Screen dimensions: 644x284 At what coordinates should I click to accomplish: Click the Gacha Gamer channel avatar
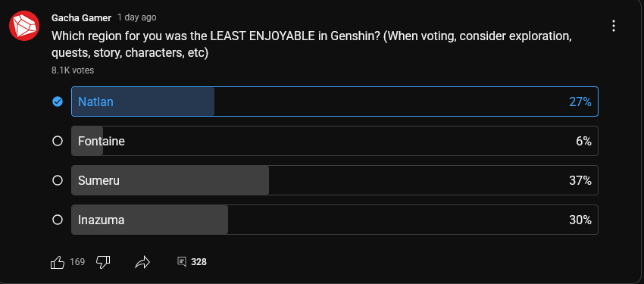24,26
